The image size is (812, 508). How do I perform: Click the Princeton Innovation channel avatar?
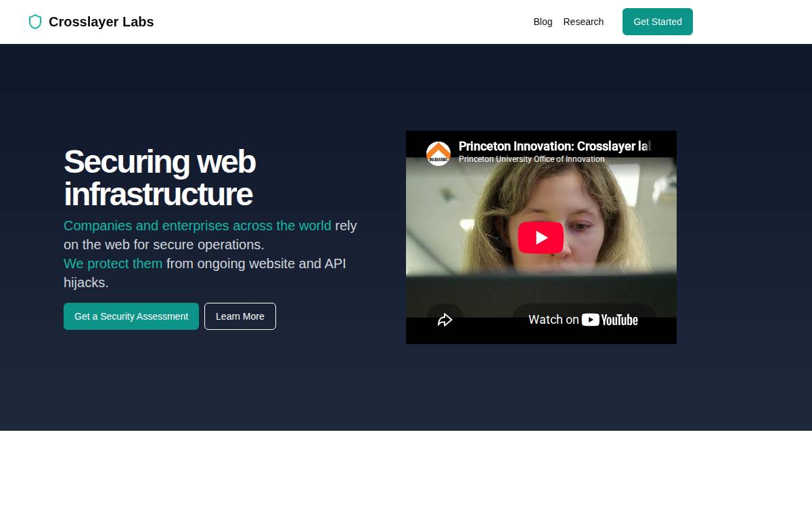click(438, 154)
